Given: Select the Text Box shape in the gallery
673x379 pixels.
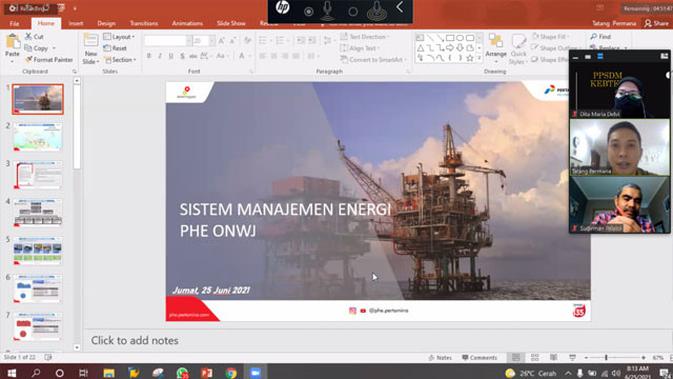Looking at the screenshot, I should click(x=420, y=38).
